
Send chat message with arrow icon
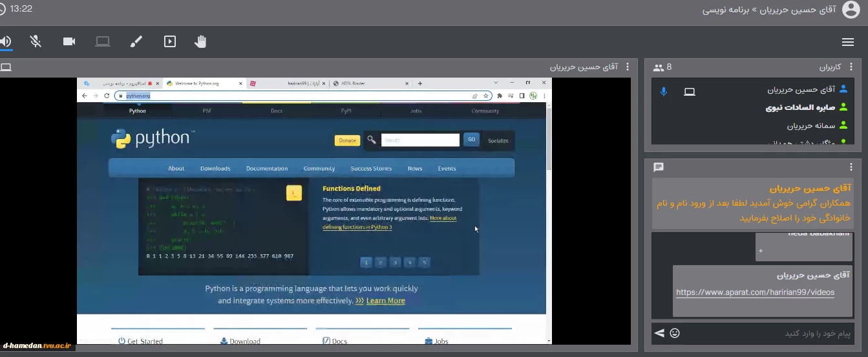coord(659,333)
